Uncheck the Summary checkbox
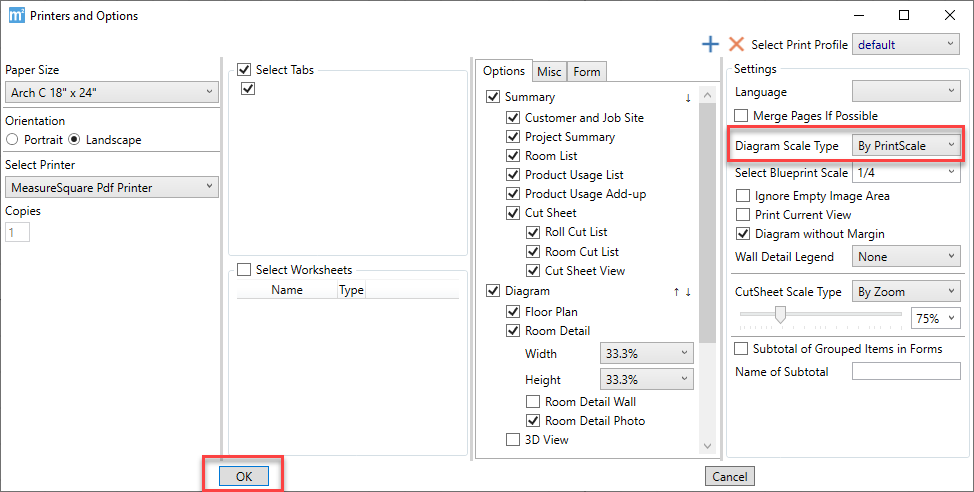Viewport: 974px width, 492px height. (493, 97)
